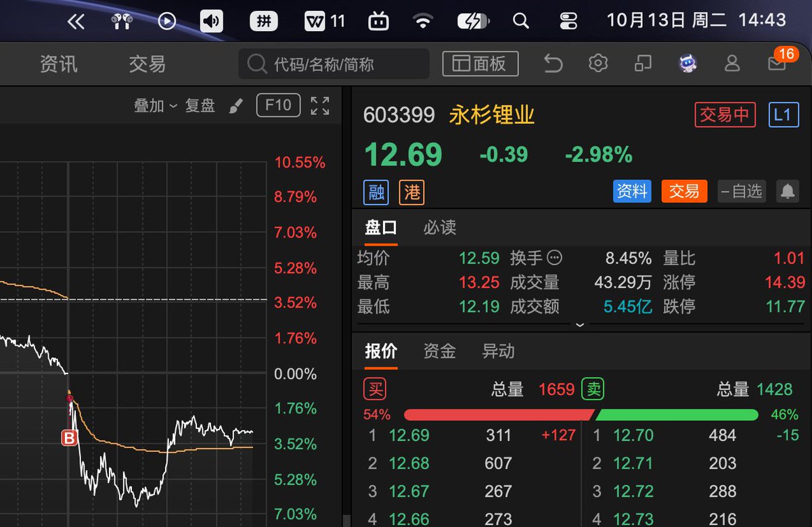Click the 买 buy-side icon
The image size is (812, 527).
pyautogui.click(x=375, y=389)
